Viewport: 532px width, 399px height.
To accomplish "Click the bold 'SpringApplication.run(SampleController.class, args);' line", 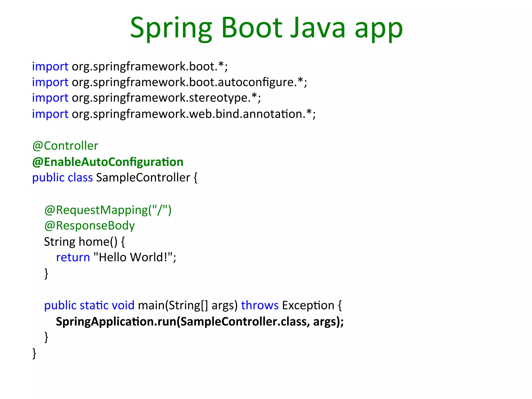I will pos(200,322).
